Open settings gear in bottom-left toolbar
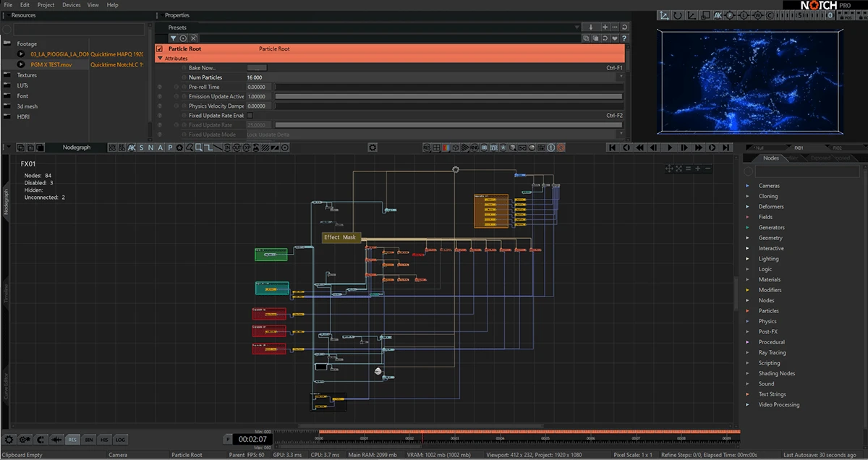 click(9, 439)
